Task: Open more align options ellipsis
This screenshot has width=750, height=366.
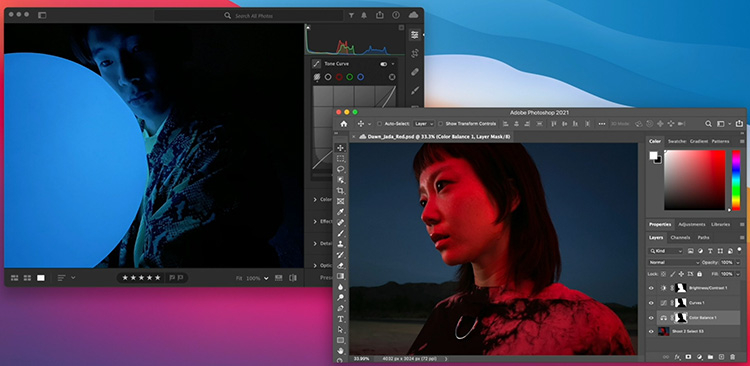Action: point(602,124)
